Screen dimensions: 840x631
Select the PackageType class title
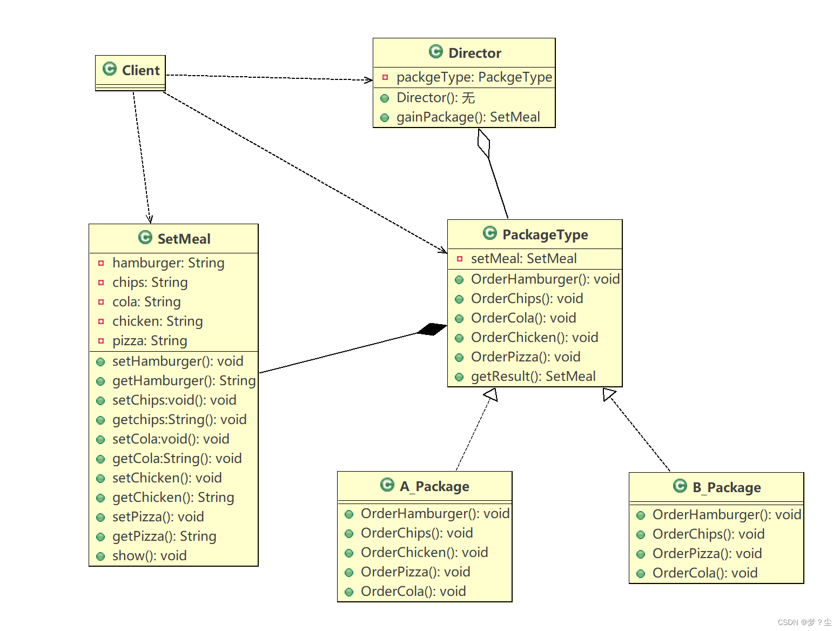545,235
